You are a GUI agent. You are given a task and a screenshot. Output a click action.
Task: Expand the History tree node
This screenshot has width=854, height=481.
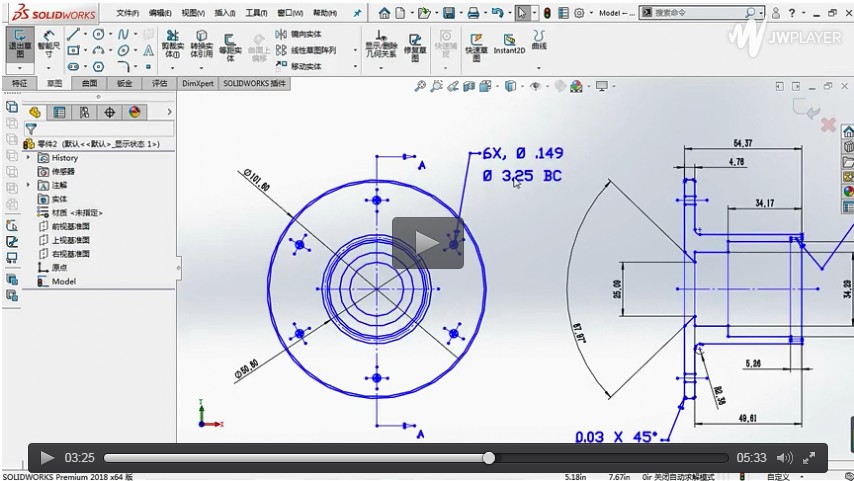point(28,158)
